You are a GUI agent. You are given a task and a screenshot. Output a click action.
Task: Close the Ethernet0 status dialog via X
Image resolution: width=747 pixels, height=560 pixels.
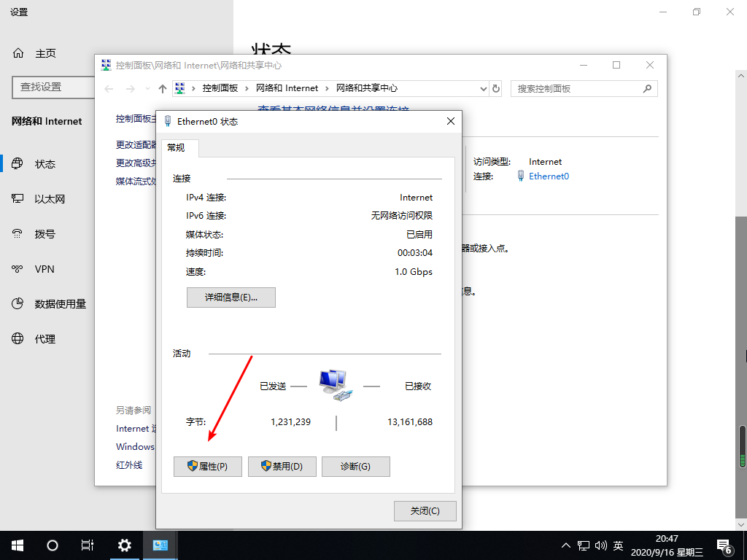(451, 122)
